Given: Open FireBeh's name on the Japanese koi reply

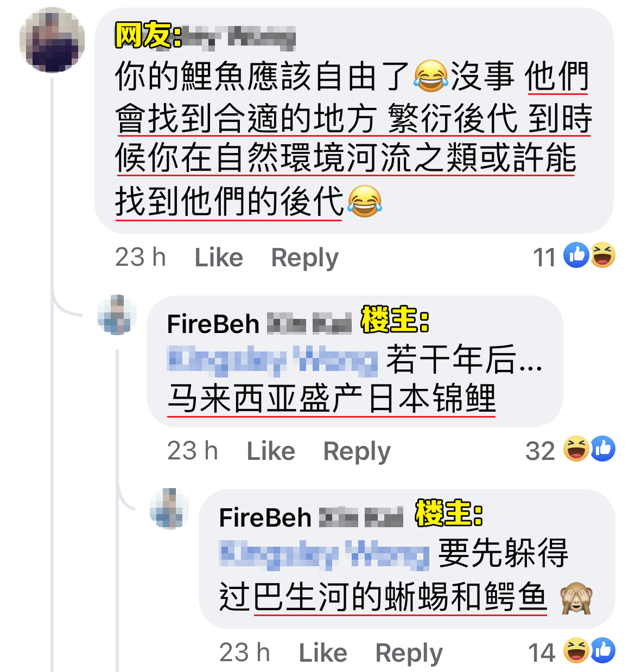Looking at the screenshot, I should pos(259,324).
